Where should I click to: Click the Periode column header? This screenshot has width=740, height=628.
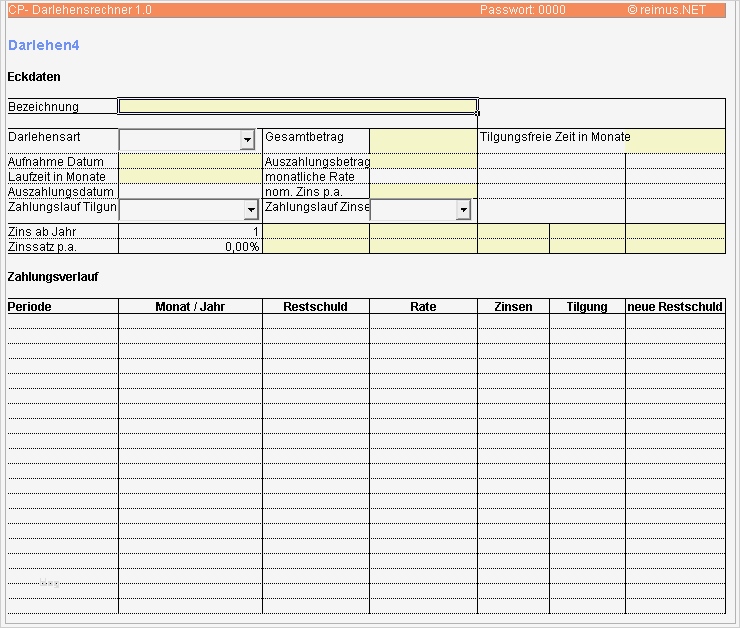coord(29,307)
